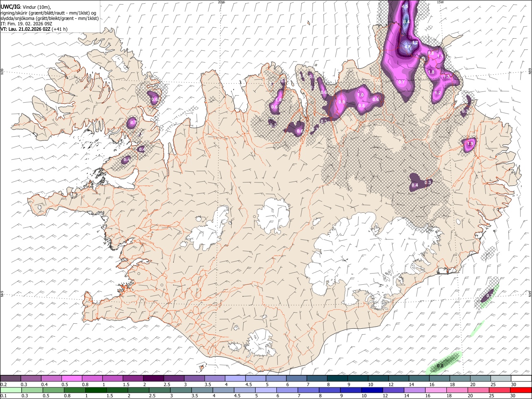Viewport: 532px width, 399px height.
Task: Click the 'IT: Fim. 19. 02. 2026 09Z' line
Action: [x=26, y=24]
